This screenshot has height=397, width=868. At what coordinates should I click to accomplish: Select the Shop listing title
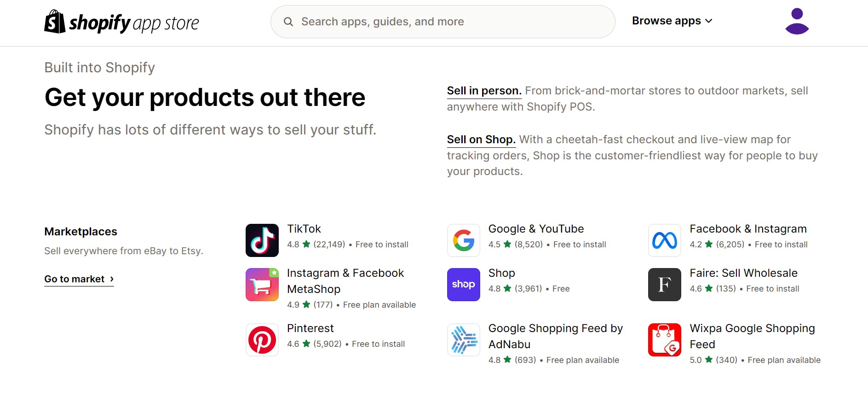pyautogui.click(x=501, y=273)
